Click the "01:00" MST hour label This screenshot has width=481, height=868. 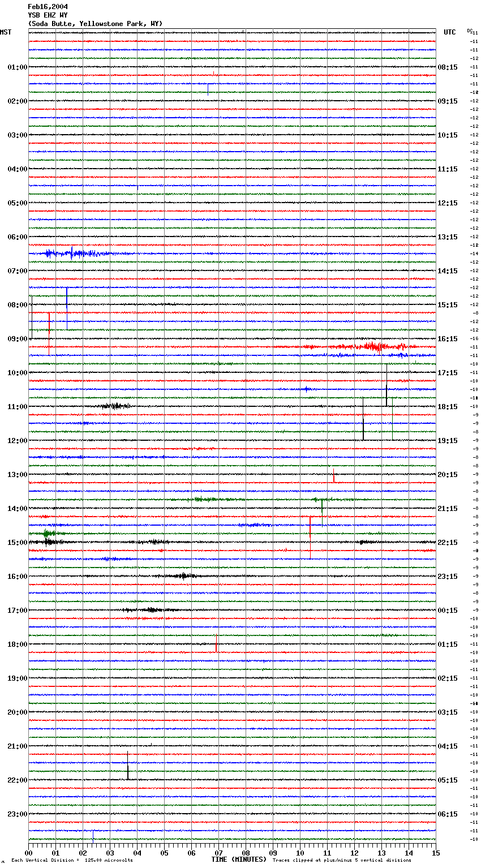(x=18, y=67)
